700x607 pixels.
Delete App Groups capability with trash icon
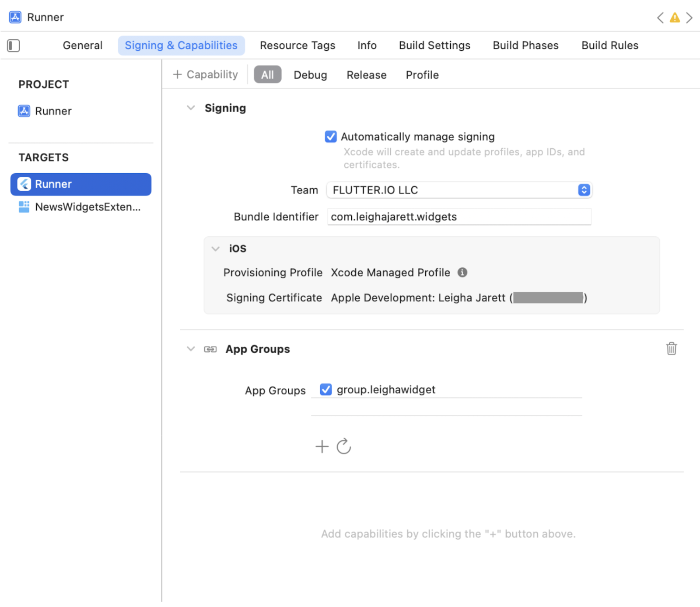pos(671,349)
